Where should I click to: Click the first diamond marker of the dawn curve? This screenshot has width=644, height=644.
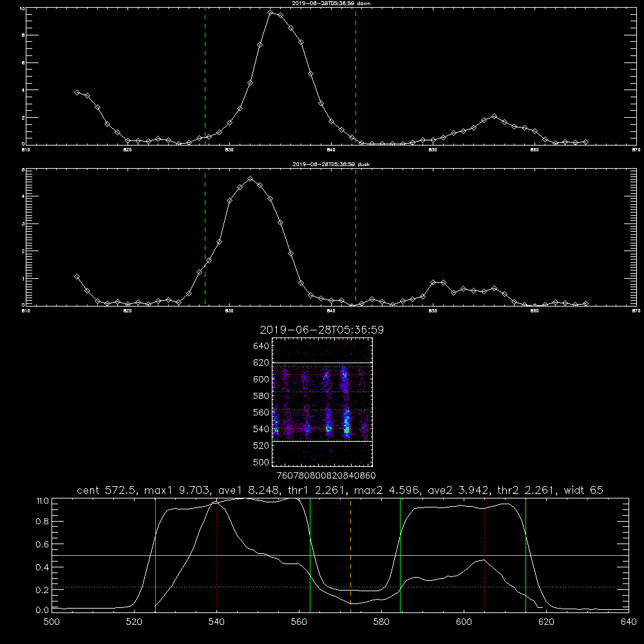(x=77, y=92)
